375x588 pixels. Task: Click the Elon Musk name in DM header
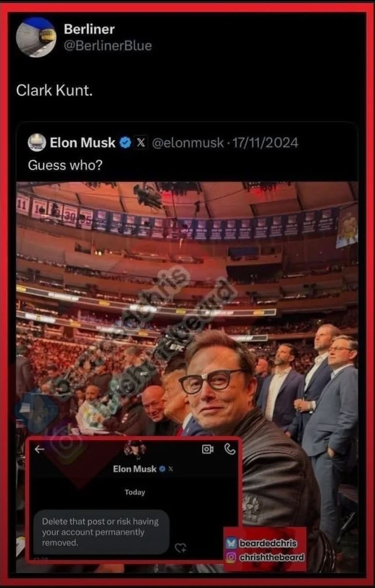[x=135, y=469]
